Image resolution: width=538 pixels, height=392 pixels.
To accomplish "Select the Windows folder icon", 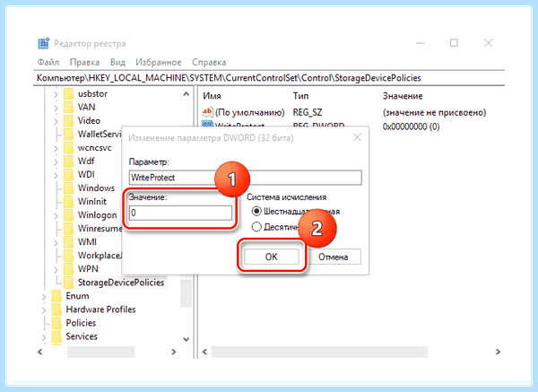I will [x=69, y=188].
